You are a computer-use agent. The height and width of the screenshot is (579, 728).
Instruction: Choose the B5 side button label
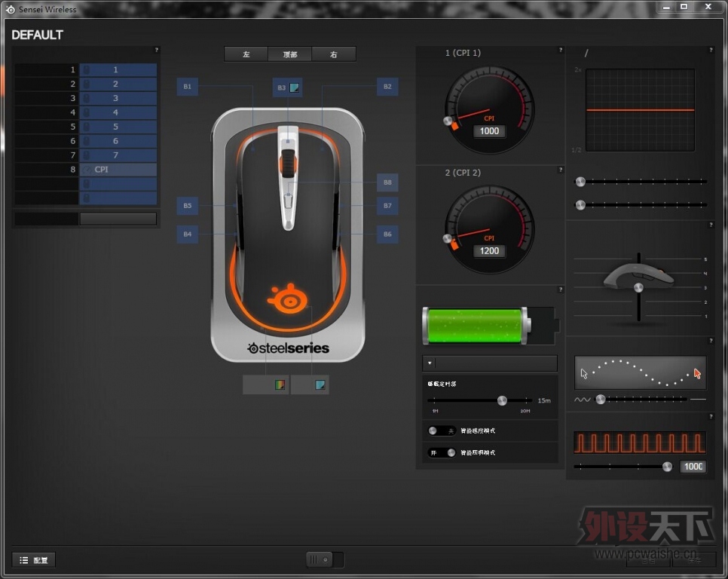[x=188, y=205]
